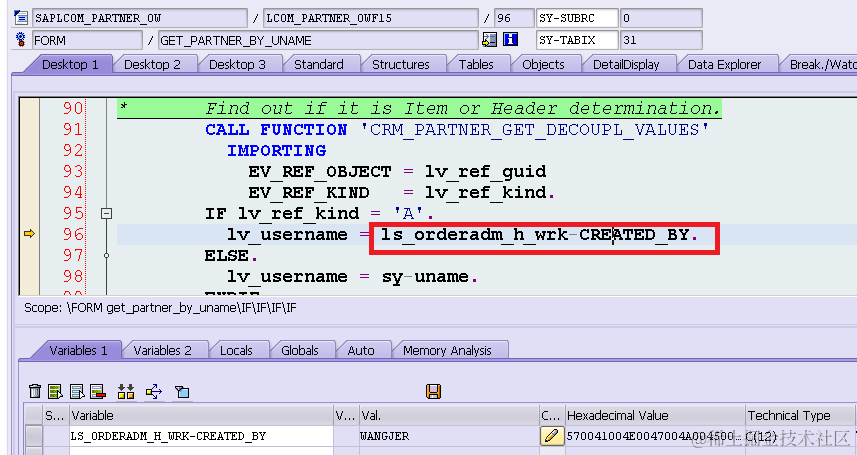The height and width of the screenshot is (455, 857).
Task: Click the blue information icon
Action: [x=510, y=39]
